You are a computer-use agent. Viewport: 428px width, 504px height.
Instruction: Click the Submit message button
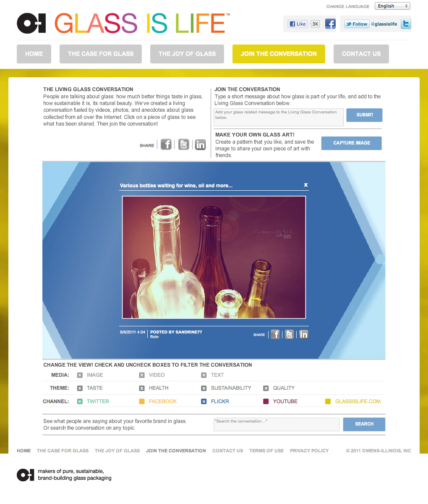point(365,115)
